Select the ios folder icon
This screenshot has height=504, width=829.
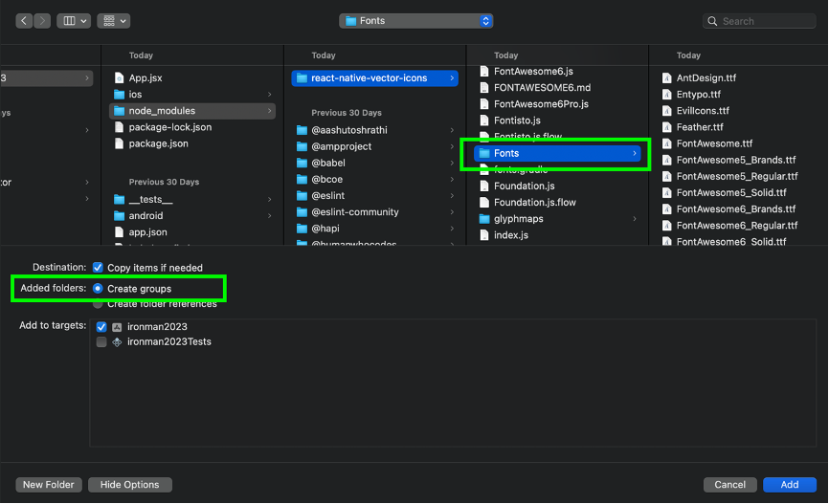coord(120,94)
